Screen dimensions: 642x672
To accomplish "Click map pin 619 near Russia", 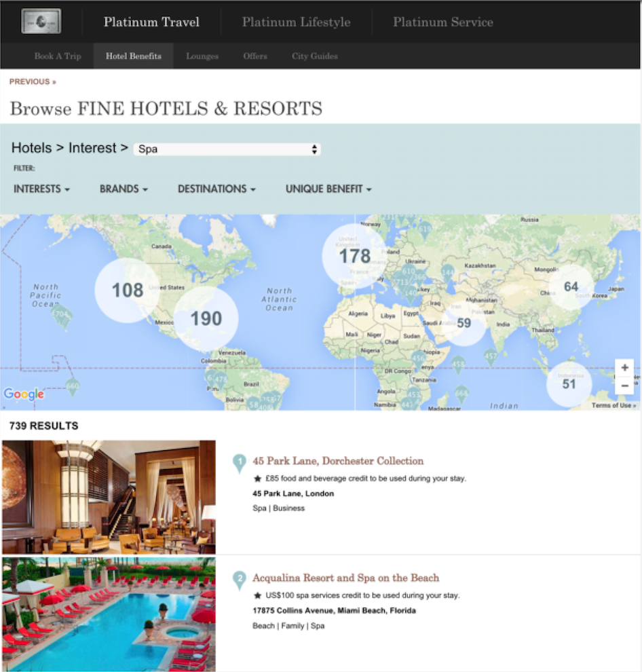I will click(425, 231).
